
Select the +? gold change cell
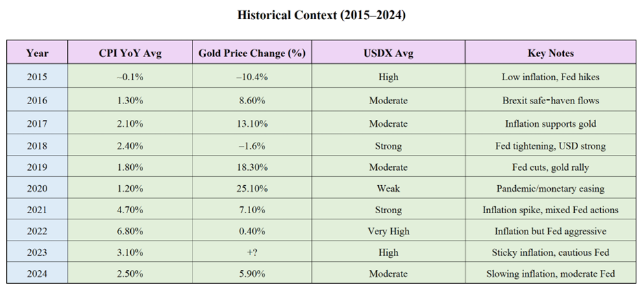point(252,252)
